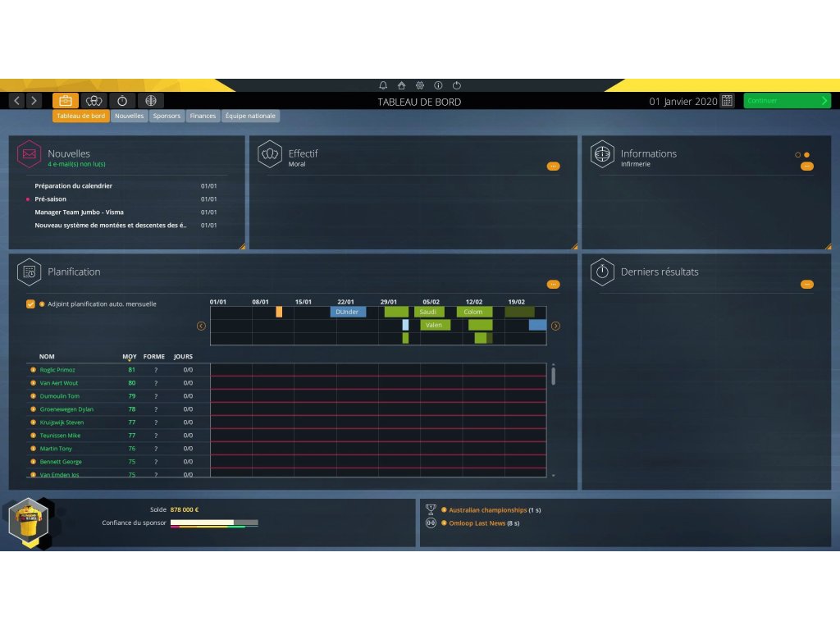The height and width of the screenshot is (630, 840).
Task: Select the Colom race block
Action: pos(474,312)
